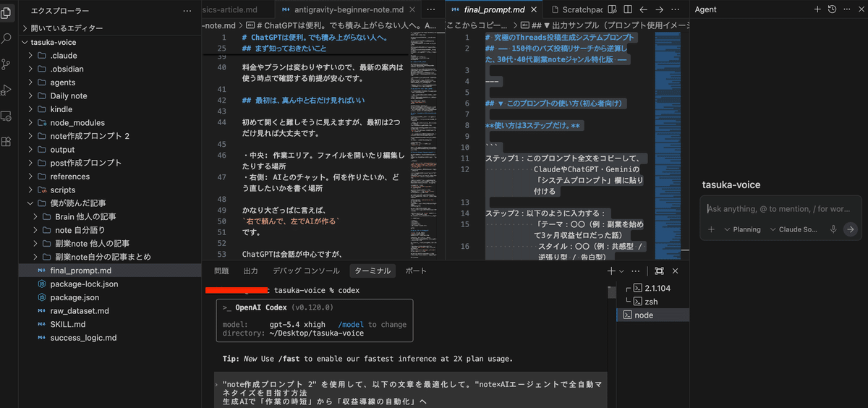Create a new terminal with plus icon
868x408 pixels.
click(x=611, y=271)
